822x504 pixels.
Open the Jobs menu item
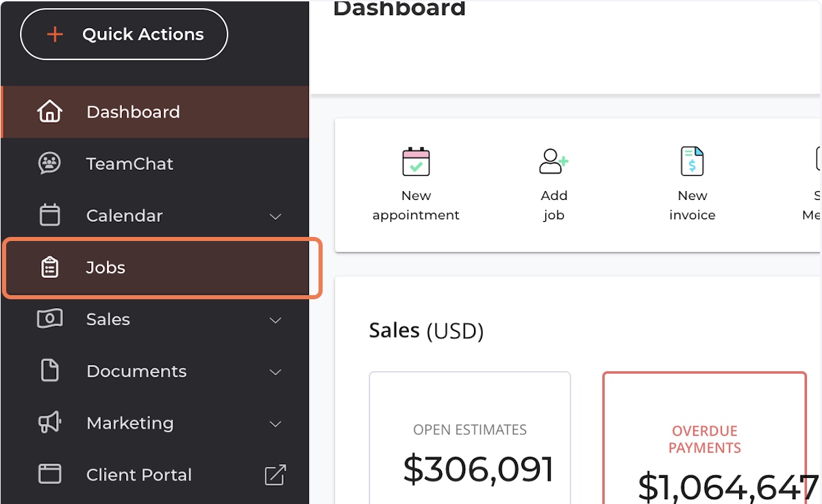coord(106,268)
